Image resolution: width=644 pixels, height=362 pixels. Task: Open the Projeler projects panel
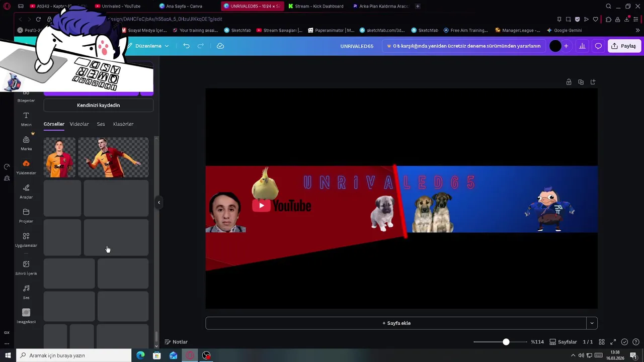(26, 215)
